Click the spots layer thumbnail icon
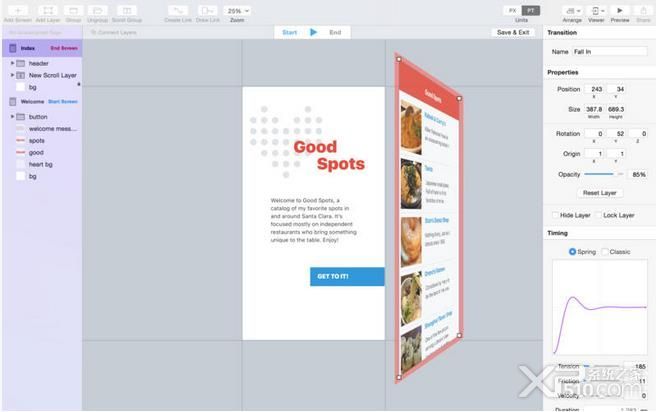The width and height of the screenshot is (656, 412). click(x=20, y=141)
